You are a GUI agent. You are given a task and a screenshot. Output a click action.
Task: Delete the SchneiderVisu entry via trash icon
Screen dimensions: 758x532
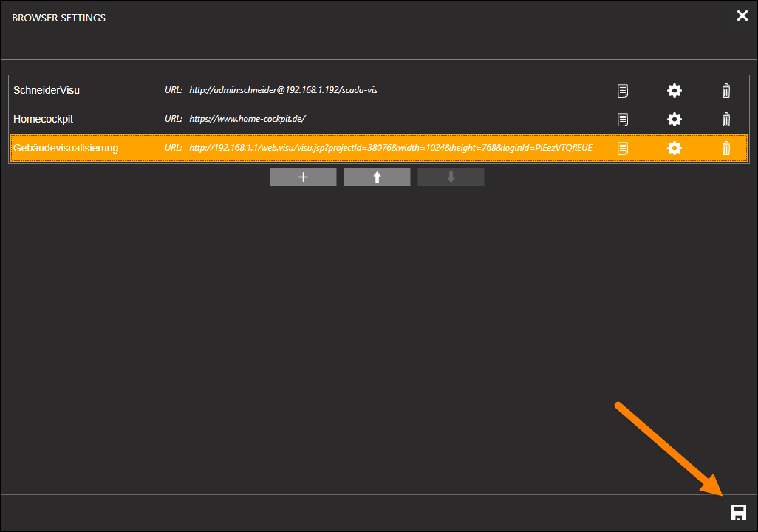click(x=725, y=91)
